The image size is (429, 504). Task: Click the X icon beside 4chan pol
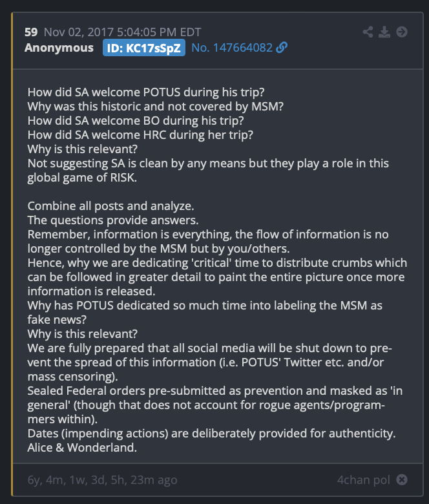point(402,479)
